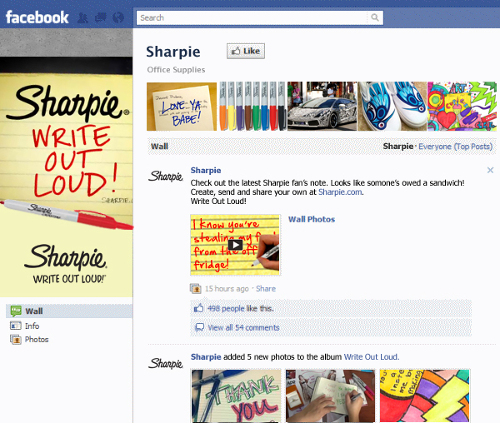Click the Photos icon in sidebar
Viewport: 500px width, 423px height.
click(x=16, y=339)
